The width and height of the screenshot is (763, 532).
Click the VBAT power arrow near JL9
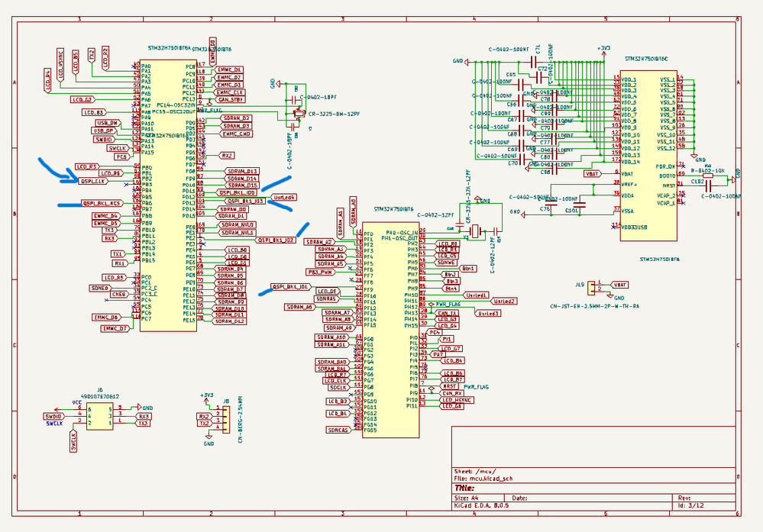click(620, 285)
